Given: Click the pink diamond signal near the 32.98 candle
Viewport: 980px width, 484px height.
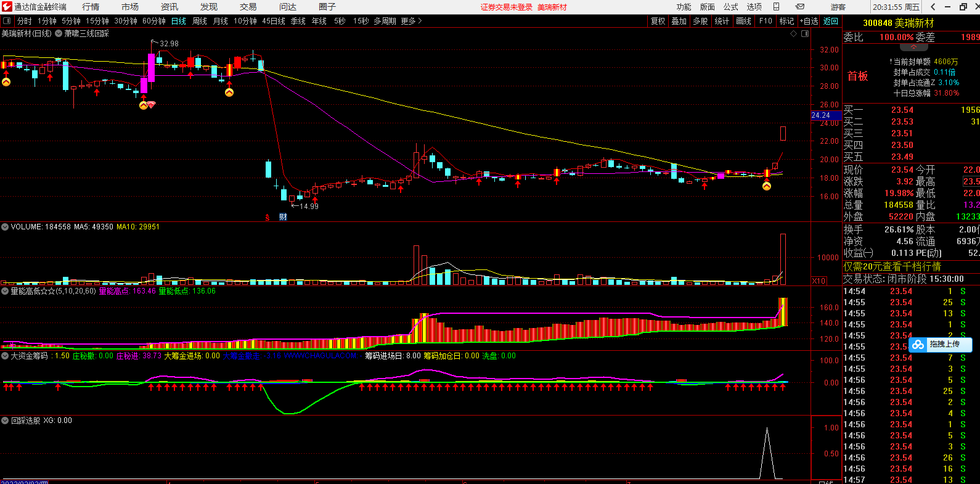Looking at the screenshot, I should 151,105.
